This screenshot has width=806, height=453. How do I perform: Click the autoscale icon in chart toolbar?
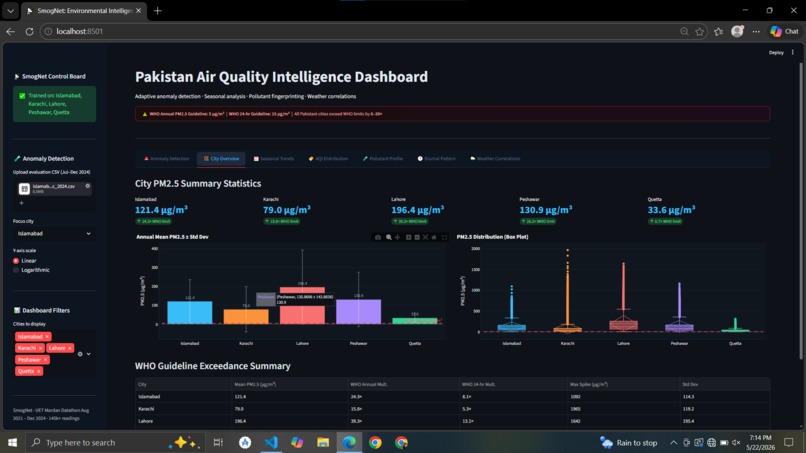[x=426, y=237]
